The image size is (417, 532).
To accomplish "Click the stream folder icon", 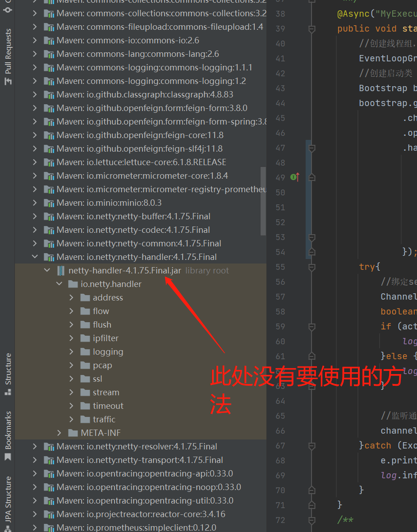I will tap(85, 392).
